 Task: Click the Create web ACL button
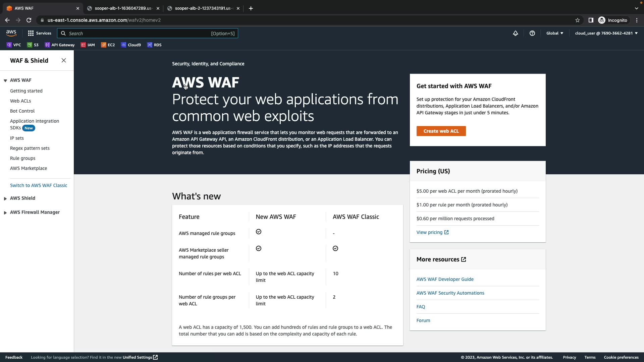(x=441, y=131)
